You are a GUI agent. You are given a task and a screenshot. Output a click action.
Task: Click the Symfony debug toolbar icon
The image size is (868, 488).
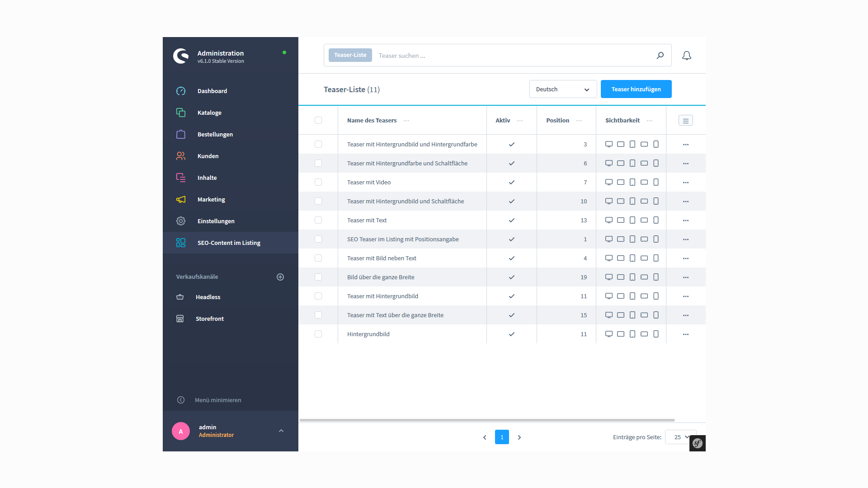point(698,443)
